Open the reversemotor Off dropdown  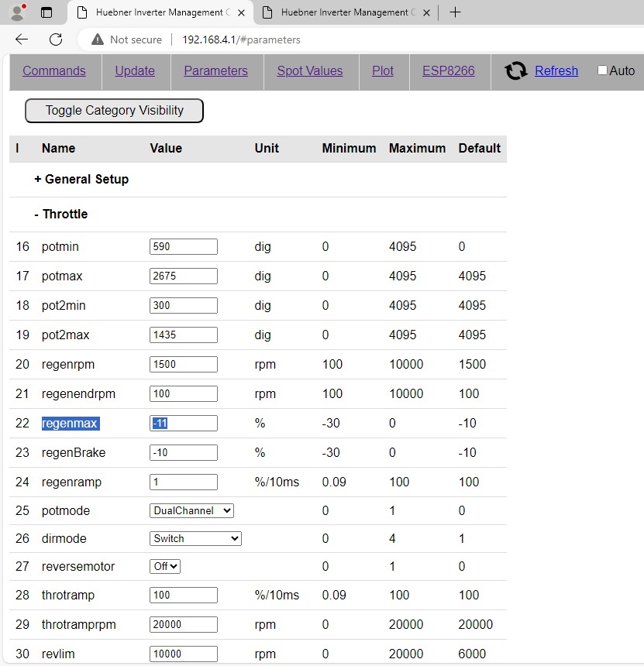tap(165, 567)
